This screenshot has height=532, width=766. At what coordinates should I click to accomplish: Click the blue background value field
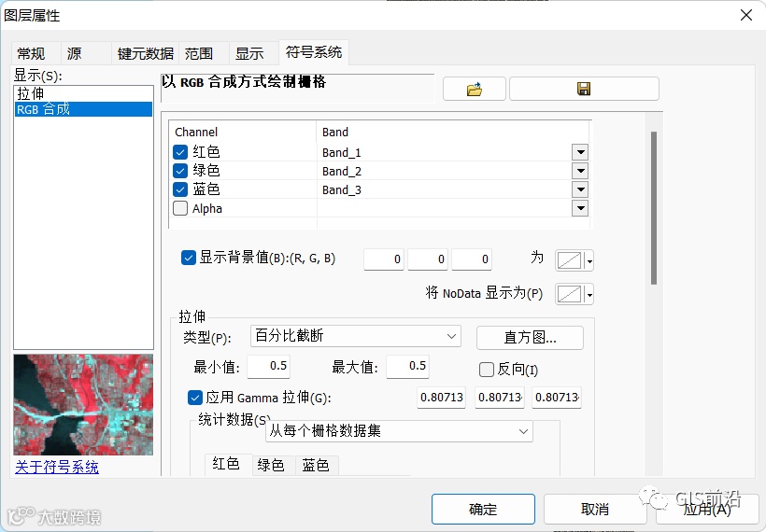pyautogui.click(x=472, y=259)
